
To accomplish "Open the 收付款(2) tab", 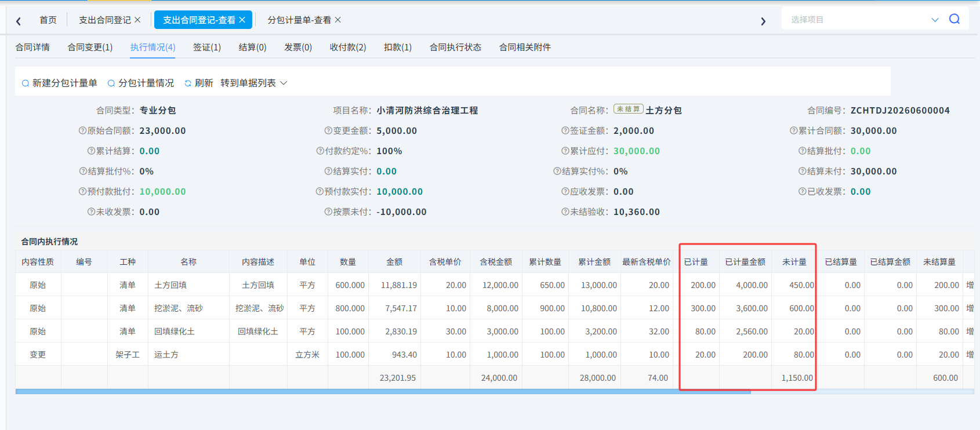I will coord(348,48).
